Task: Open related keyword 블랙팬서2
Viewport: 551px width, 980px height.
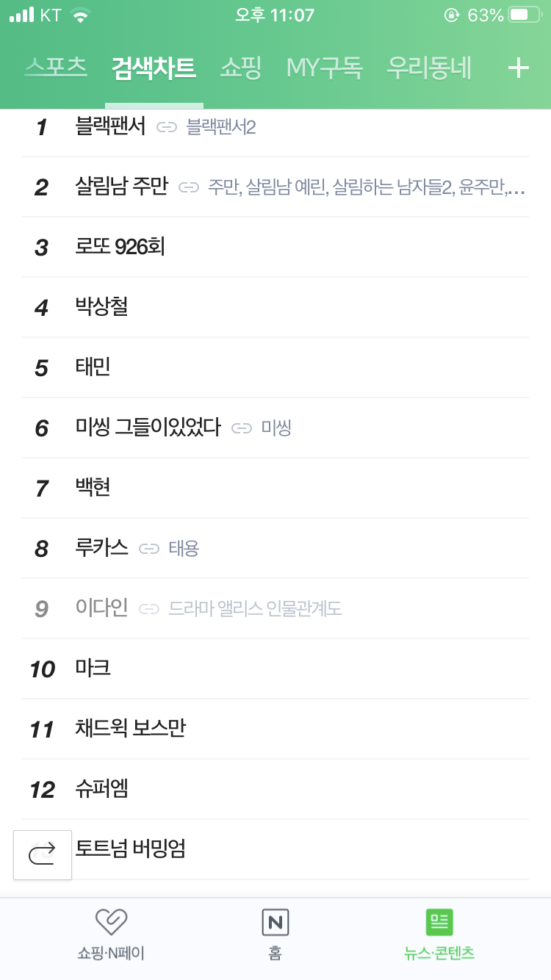Action: click(221, 128)
